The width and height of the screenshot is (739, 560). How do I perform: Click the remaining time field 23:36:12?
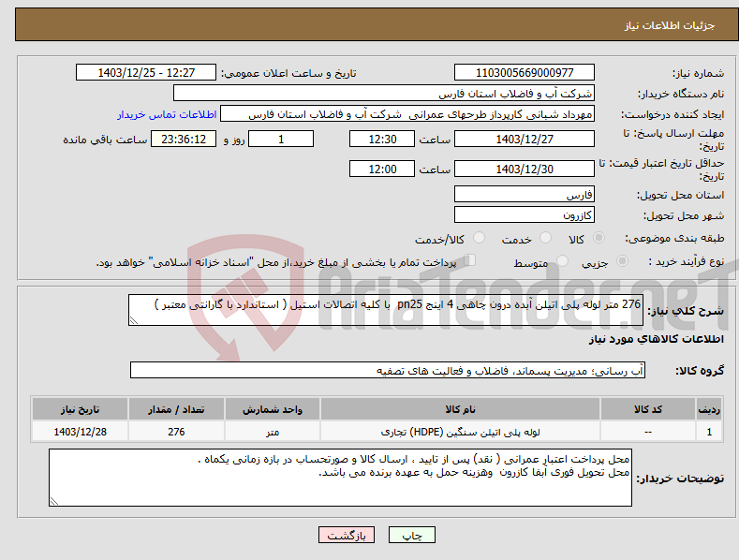pos(184,139)
